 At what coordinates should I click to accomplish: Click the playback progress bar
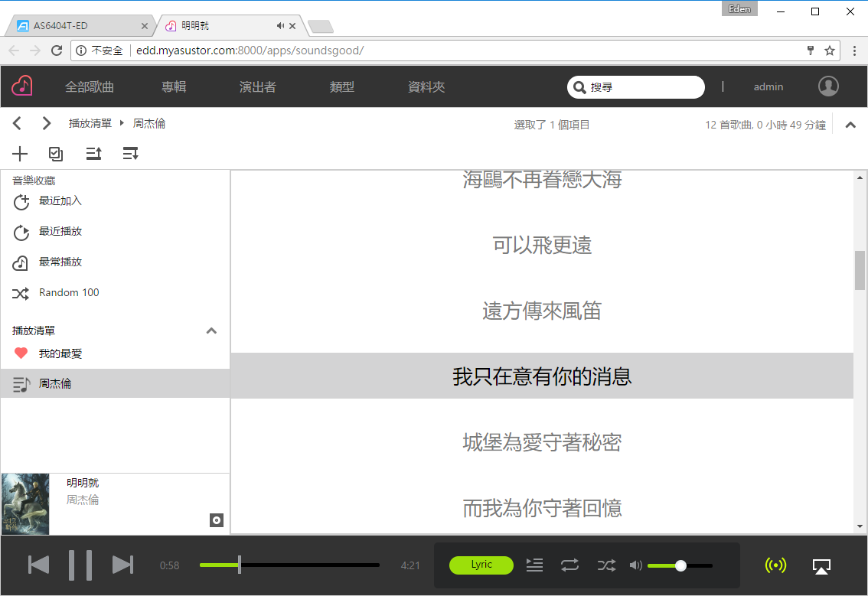click(x=289, y=565)
